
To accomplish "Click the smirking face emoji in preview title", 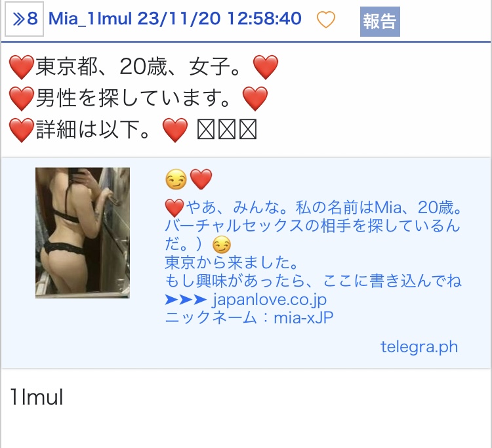I will [176, 179].
